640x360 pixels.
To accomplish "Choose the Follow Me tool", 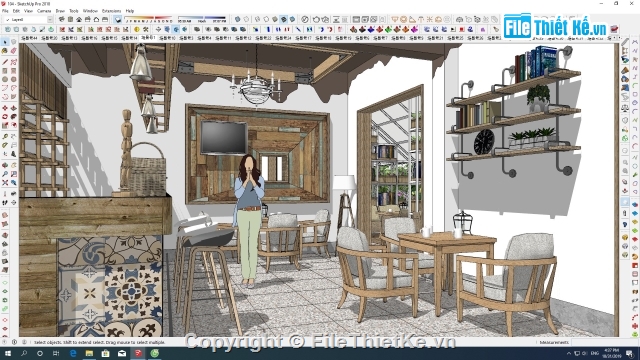I will (x=13, y=117).
